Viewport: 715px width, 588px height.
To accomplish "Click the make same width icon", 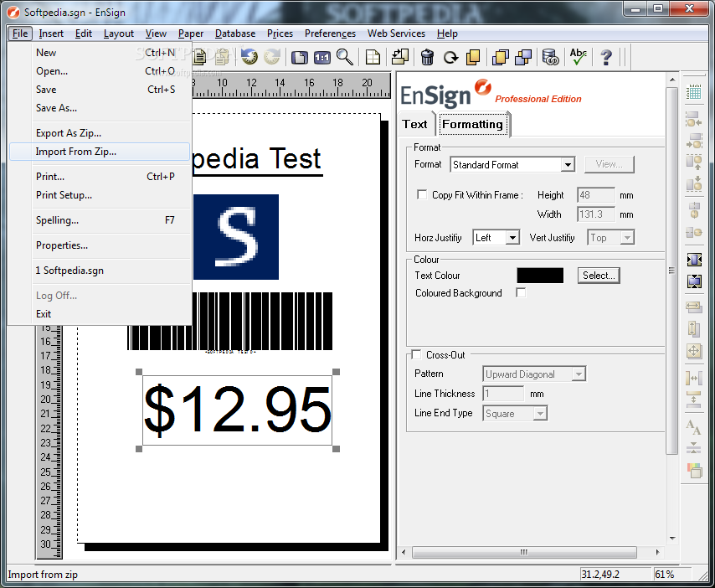I will [693, 307].
